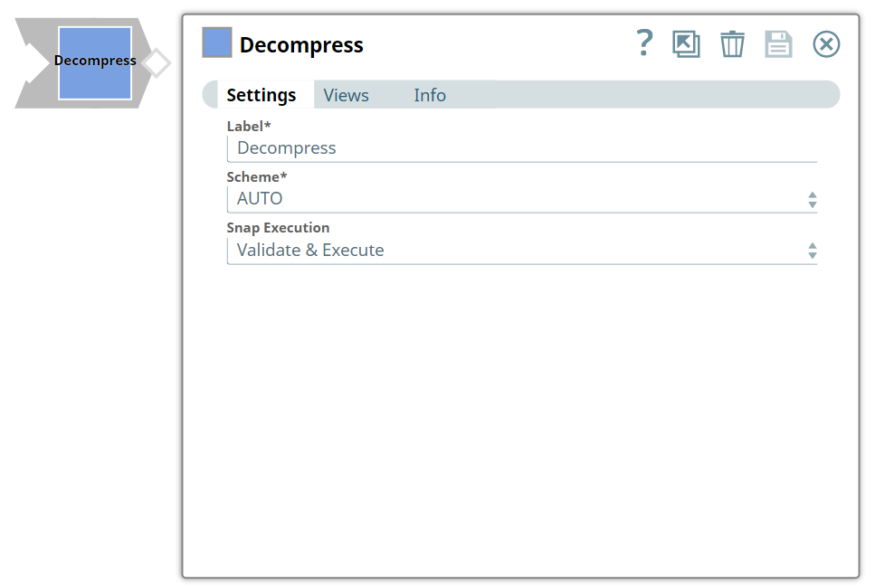Image resolution: width=875 pixels, height=588 pixels.
Task: Select the Decompress snap on the canvas
Action: (x=95, y=63)
